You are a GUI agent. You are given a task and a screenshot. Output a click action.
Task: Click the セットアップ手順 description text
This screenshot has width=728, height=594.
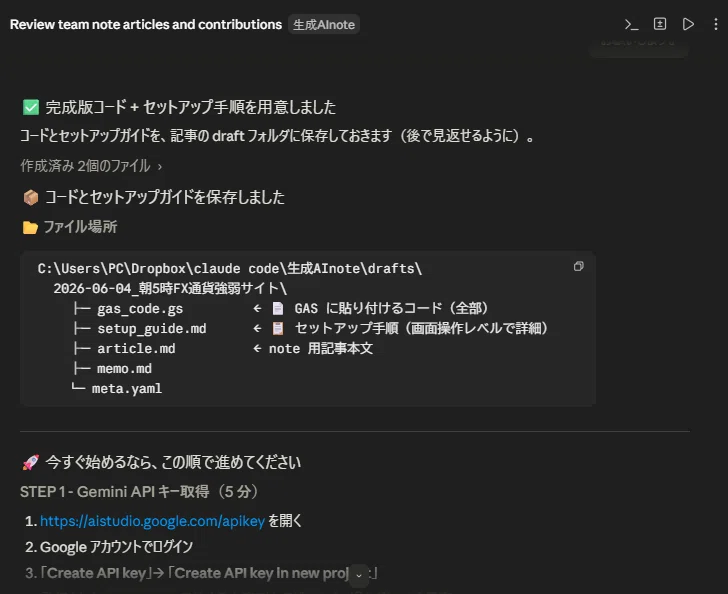coord(422,328)
